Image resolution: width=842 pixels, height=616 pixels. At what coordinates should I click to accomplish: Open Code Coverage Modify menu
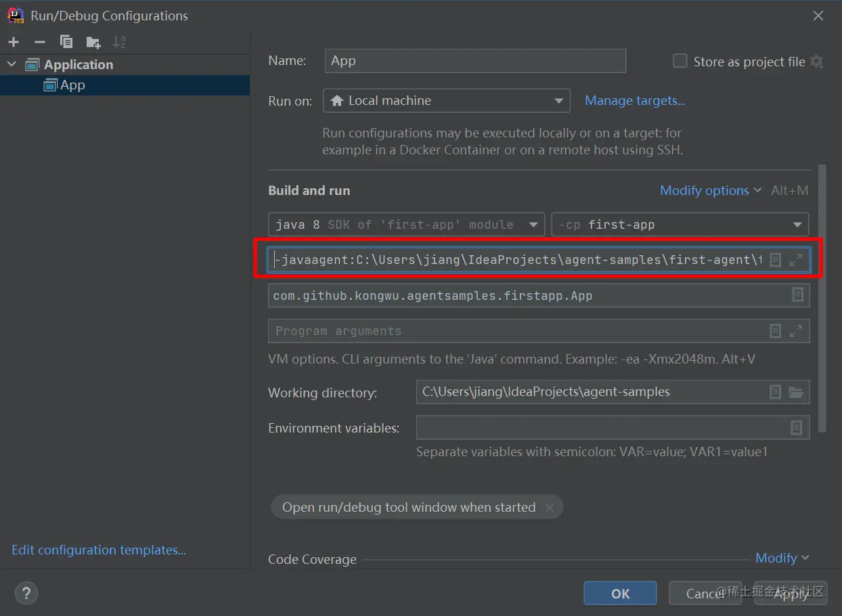click(x=782, y=558)
